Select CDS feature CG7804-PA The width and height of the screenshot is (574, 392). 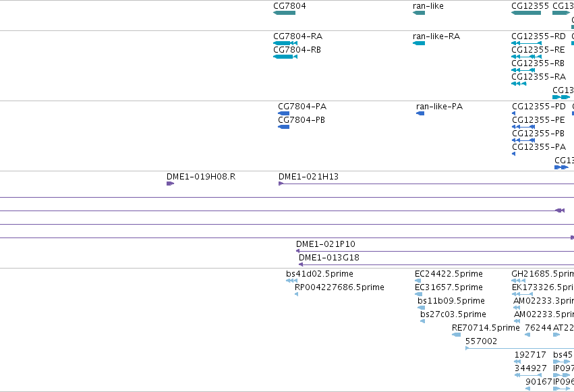(x=284, y=113)
